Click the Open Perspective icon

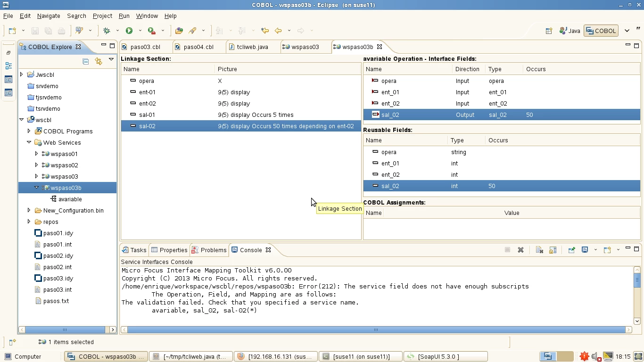(549, 31)
